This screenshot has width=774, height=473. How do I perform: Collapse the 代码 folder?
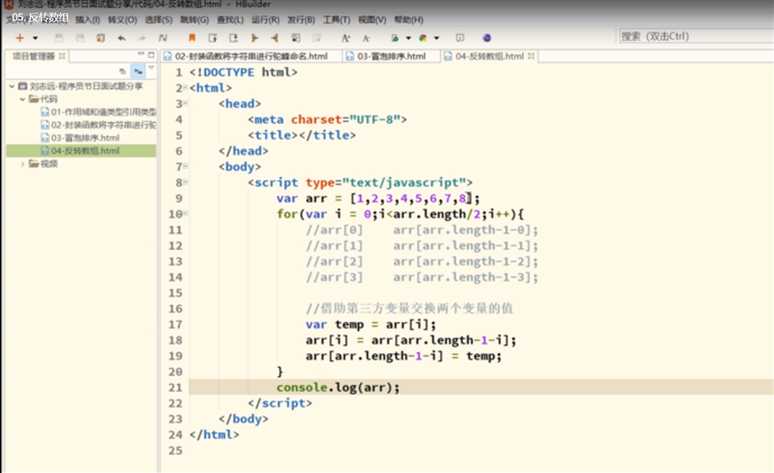(22, 99)
